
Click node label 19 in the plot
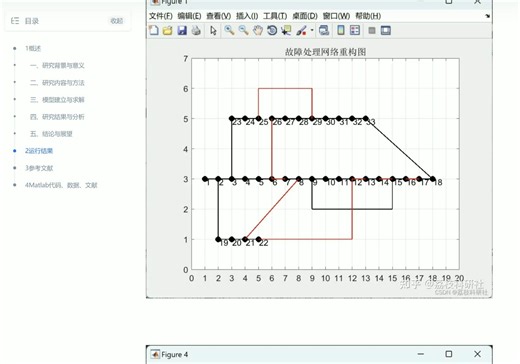tap(224, 243)
